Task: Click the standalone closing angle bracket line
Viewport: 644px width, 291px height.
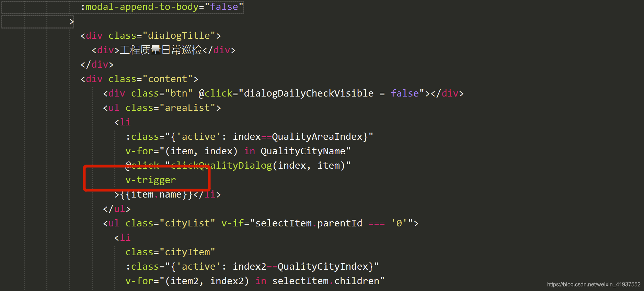Action: tap(71, 22)
